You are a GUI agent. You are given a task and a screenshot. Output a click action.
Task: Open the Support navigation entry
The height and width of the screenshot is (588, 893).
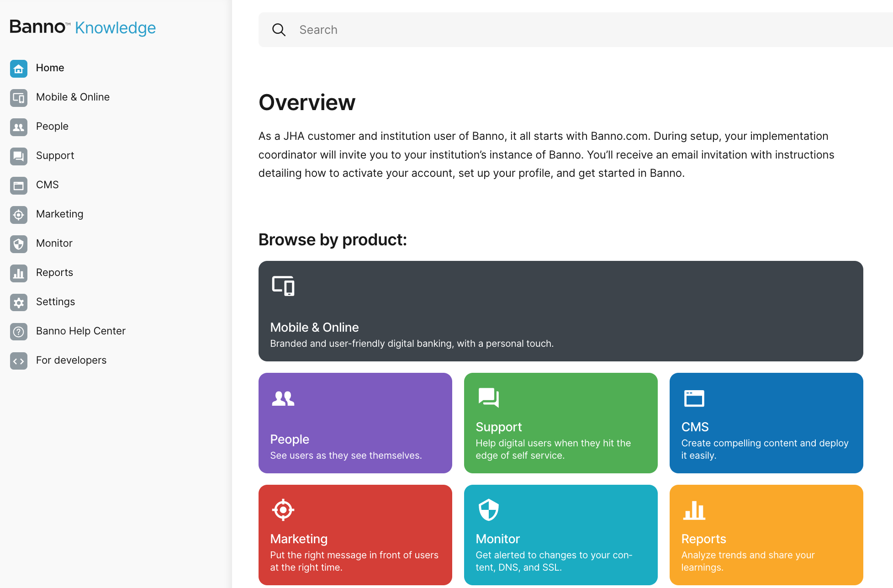(x=55, y=155)
